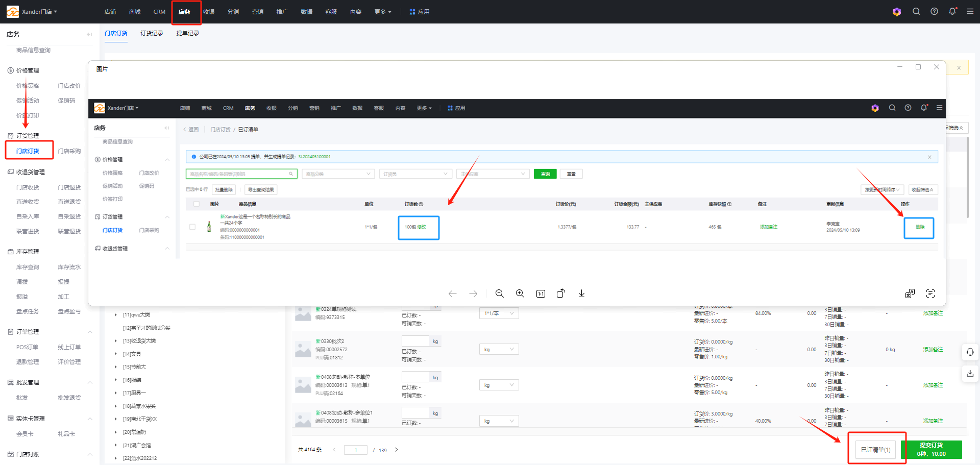
Task: Expand the [11]qwe大类 category
Action: [116, 315]
